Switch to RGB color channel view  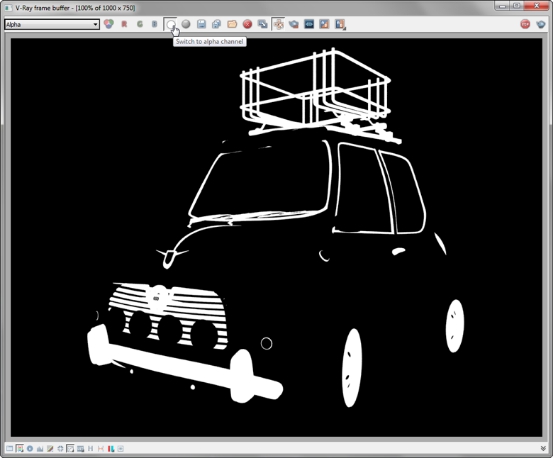click(109, 24)
